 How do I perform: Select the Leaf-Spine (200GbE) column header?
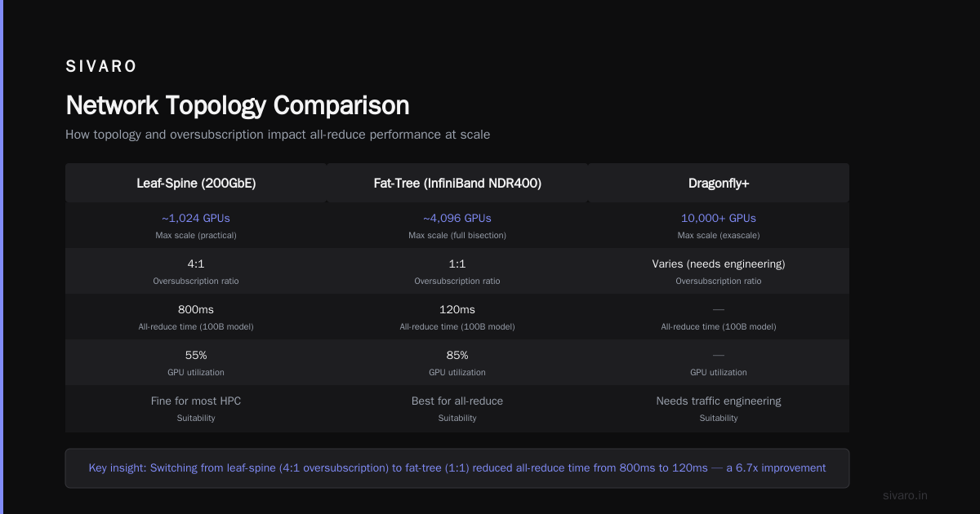[196, 184]
